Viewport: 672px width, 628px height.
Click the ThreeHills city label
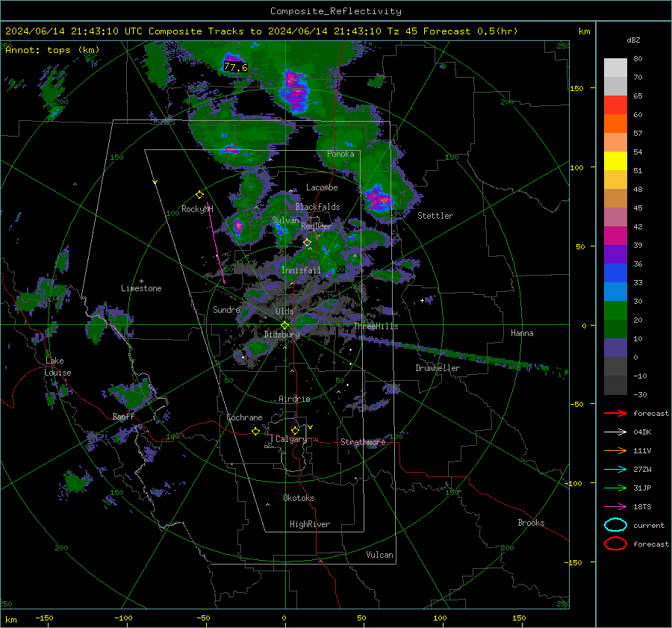pyautogui.click(x=376, y=326)
